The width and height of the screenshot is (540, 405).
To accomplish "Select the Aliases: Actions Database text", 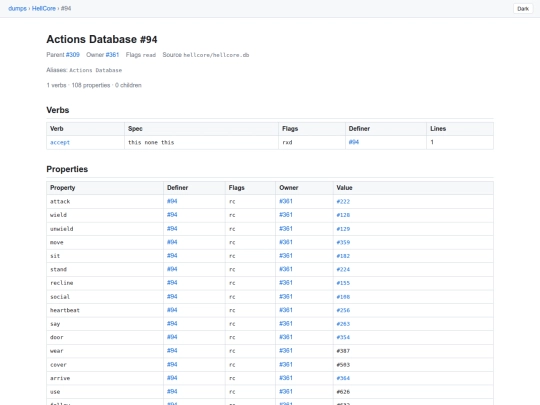I will click(x=84, y=70).
